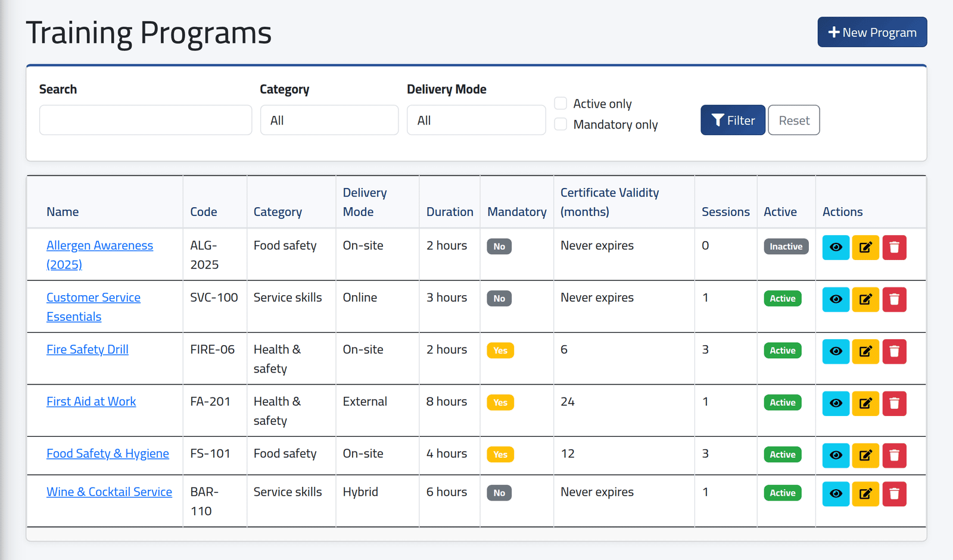Open the Wine & Cocktail Service link
The height and width of the screenshot is (560, 953).
(x=110, y=492)
